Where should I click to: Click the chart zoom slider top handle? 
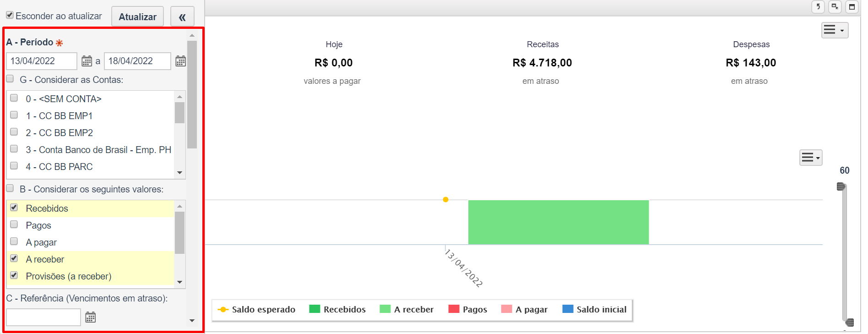(x=841, y=186)
